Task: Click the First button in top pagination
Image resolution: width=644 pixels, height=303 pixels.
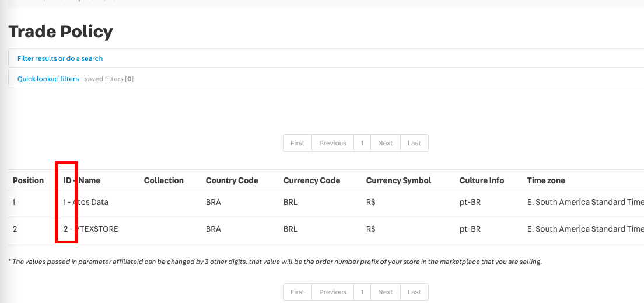Action: point(297,143)
